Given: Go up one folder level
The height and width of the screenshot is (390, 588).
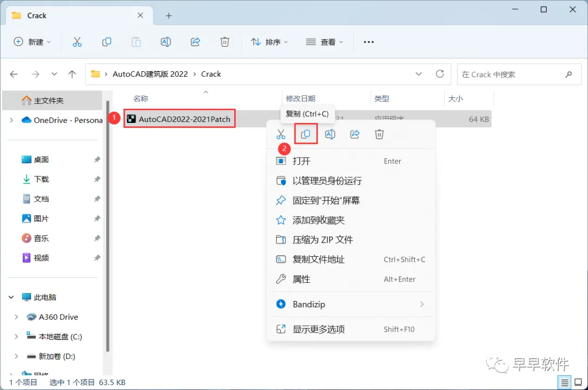Looking at the screenshot, I should (x=72, y=74).
